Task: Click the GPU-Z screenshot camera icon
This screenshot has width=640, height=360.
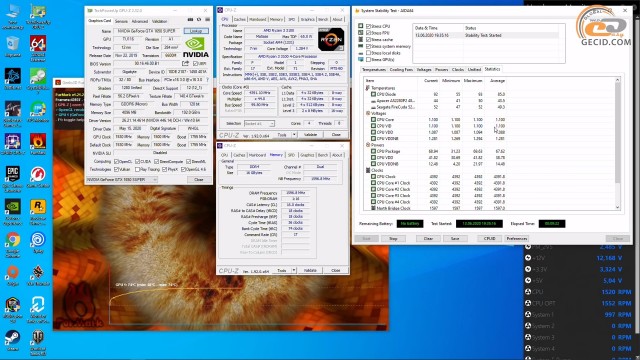Action: click(x=190, y=20)
